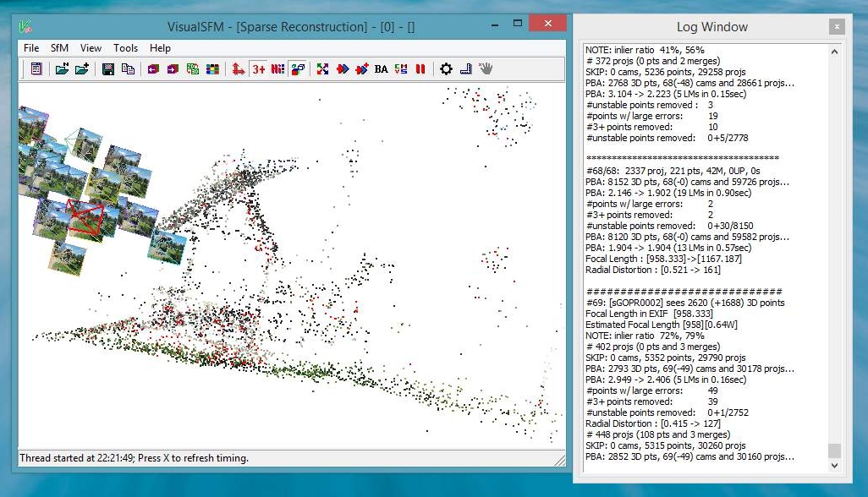Click the red bars match matrix icon
This screenshot has width=868, height=497.
pos(277,69)
